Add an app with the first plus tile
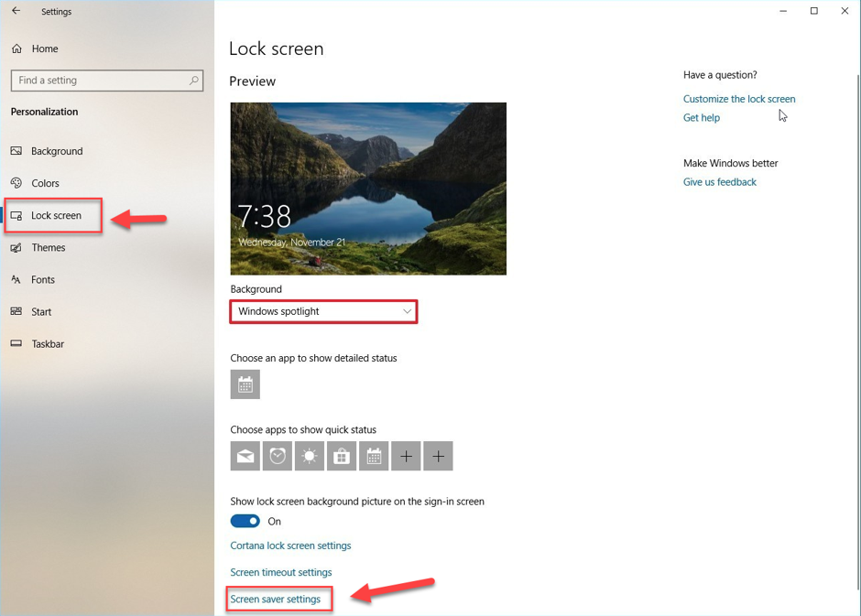The image size is (861, 616). 407,457
